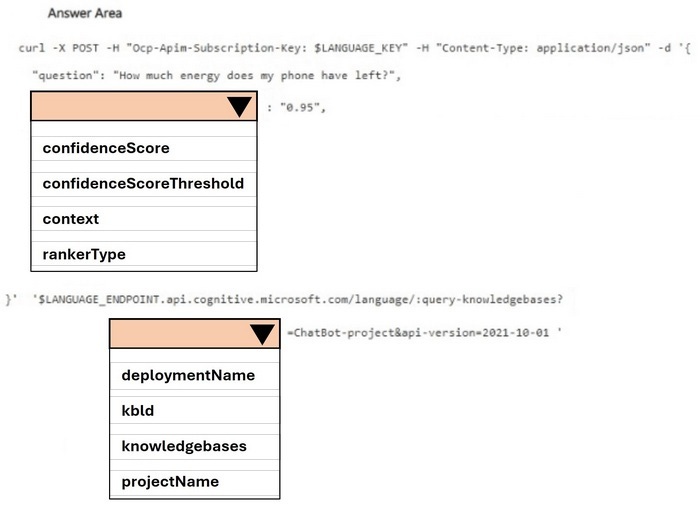The height and width of the screenshot is (512, 700).
Task: Pick knowledgebases option
Action: (x=195, y=446)
